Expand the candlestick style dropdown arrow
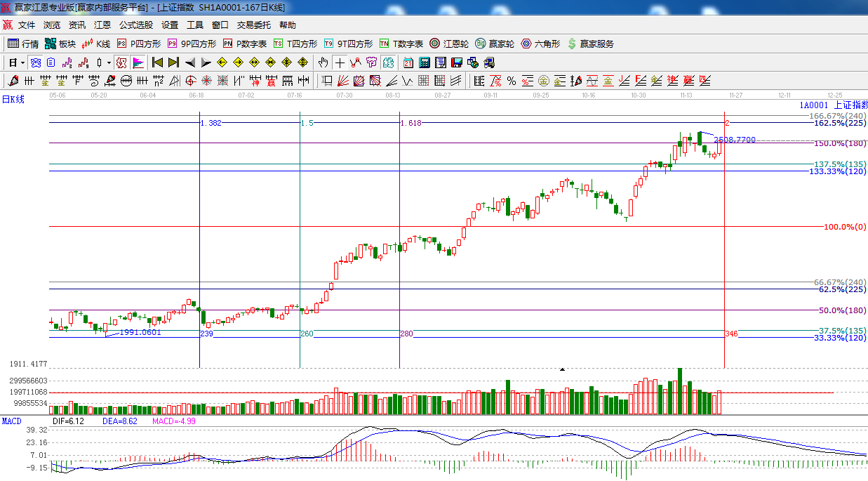 109,62
